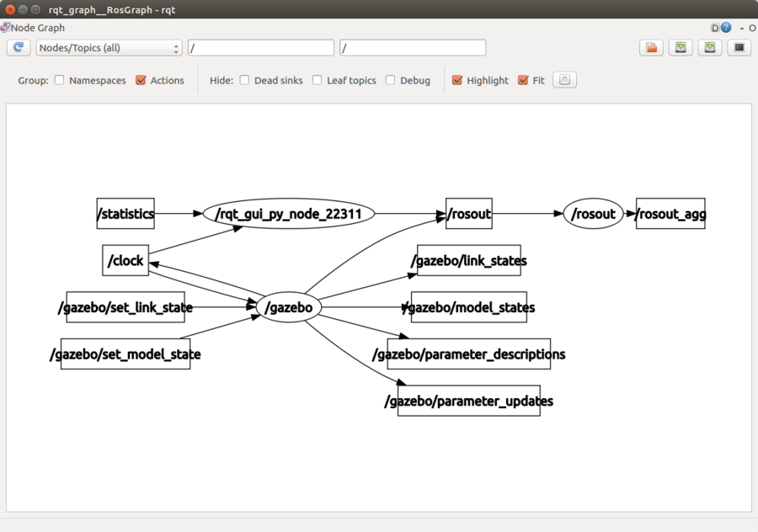Click the fit-in-view icon button next to Fit
This screenshot has height=532, width=758.
tap(564, 80)
